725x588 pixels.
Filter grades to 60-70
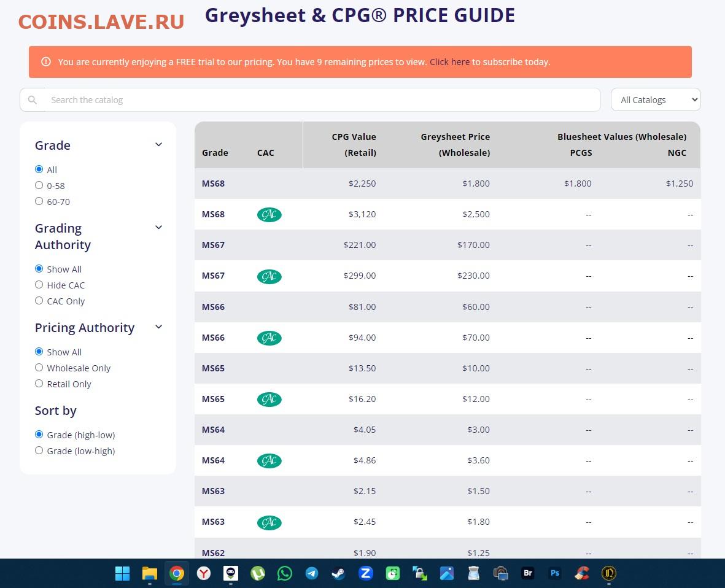39,201
